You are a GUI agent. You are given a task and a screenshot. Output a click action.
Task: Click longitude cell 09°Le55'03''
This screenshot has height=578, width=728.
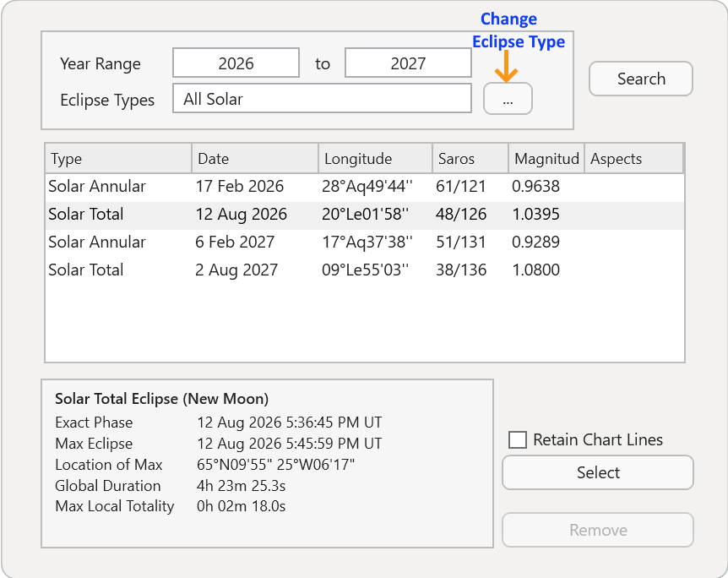click(366, 270)
